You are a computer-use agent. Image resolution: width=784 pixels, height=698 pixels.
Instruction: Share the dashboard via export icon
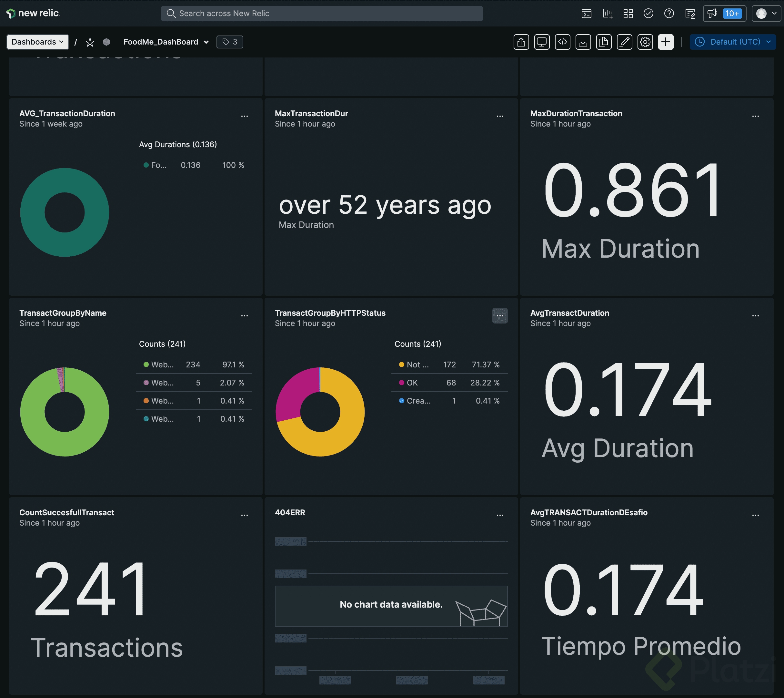pos(521,42)
